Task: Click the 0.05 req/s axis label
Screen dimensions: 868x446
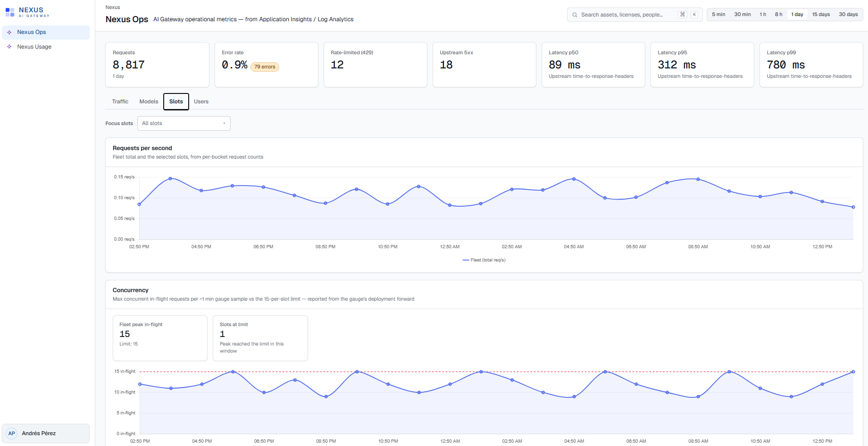Action: click(124, 219)
